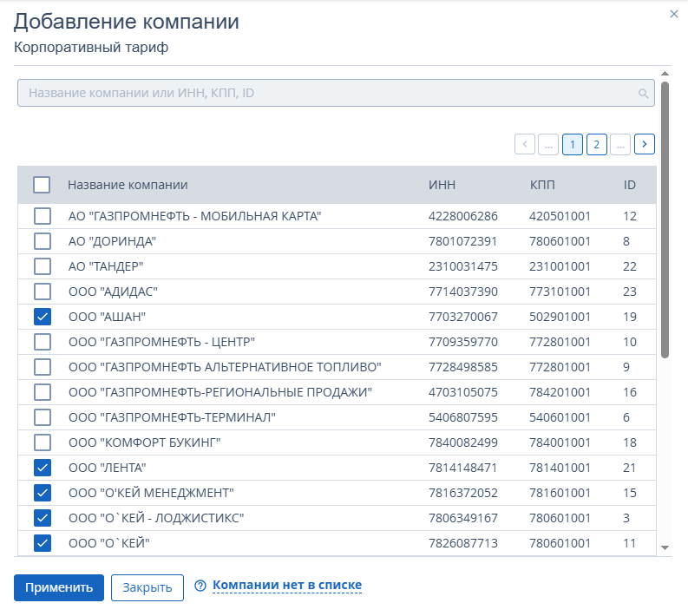Open "Компании нет в списке" link
The height and width of the screenshot is (616, 688).
coord(286,586)
